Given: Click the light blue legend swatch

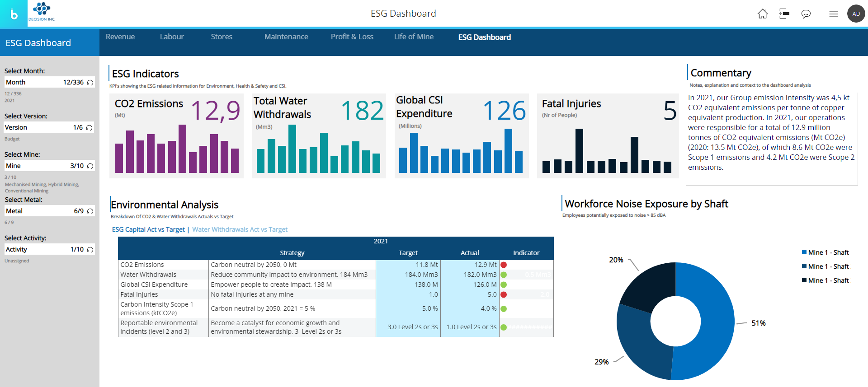Looking at the screenshot, I should click(804, 252).
